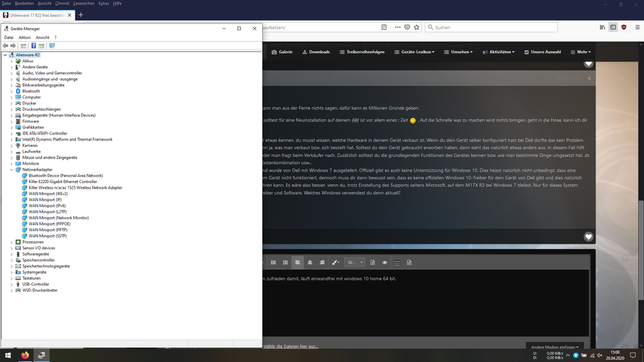
Task: Toggle the Firefox sidebar view button
Action: [x=613, y=28]
